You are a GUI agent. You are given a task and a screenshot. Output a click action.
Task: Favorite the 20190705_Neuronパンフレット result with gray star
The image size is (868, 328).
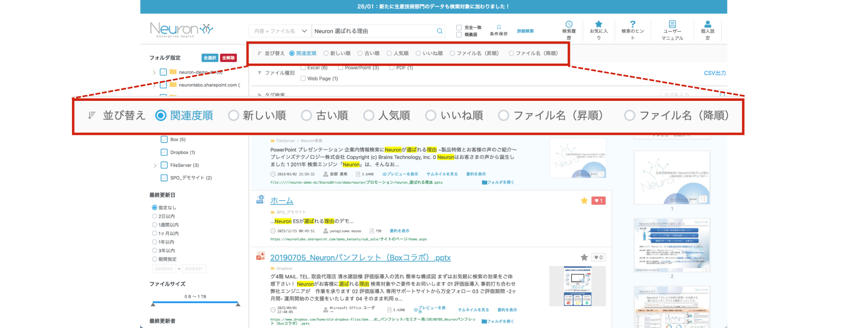(x=584, y=257)
